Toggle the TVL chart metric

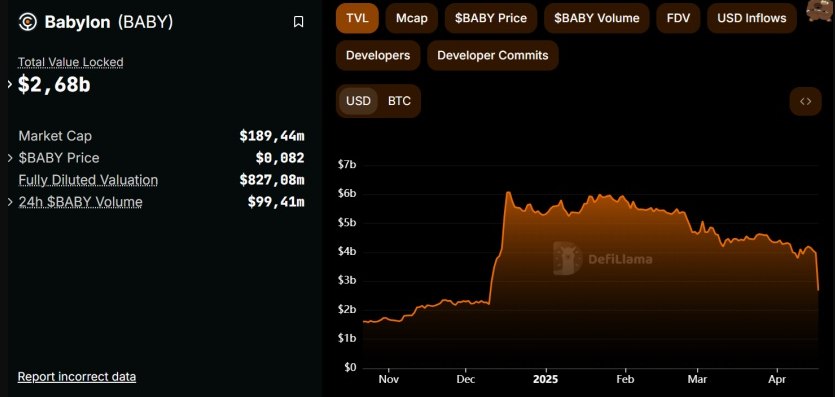tap(357, 18)
